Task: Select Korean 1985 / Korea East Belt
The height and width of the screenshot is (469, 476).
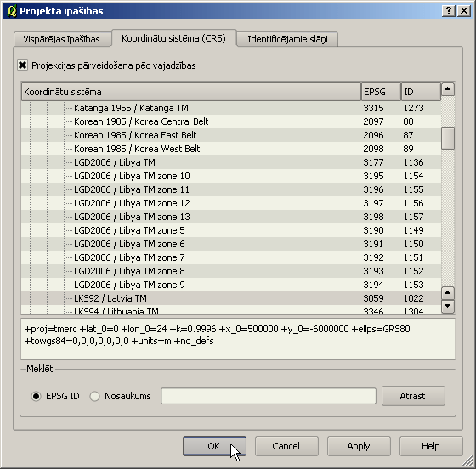Action: 230,135
